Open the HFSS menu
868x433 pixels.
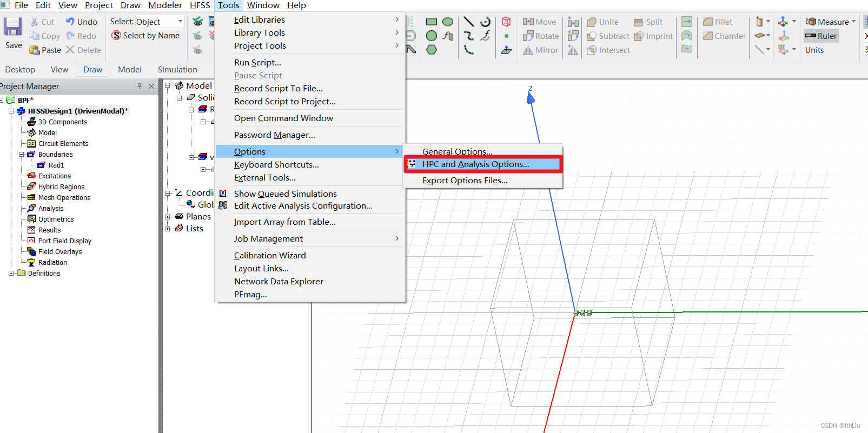tap(200, 5)
